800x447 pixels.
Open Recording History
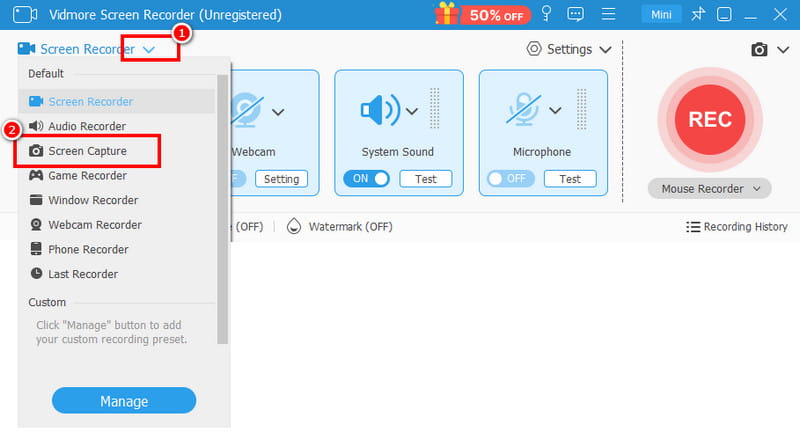tap(737, 227)
